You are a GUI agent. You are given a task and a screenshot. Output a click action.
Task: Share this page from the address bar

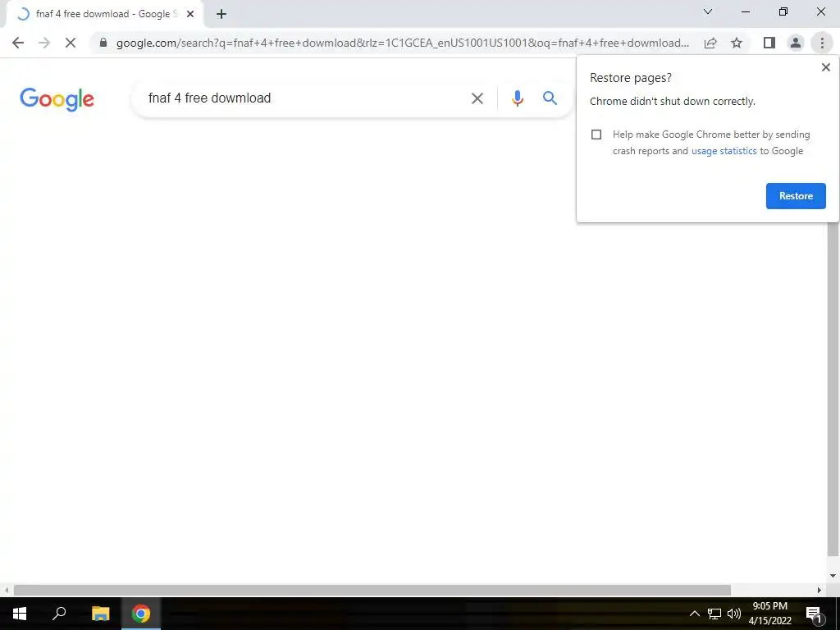[710, 43]
